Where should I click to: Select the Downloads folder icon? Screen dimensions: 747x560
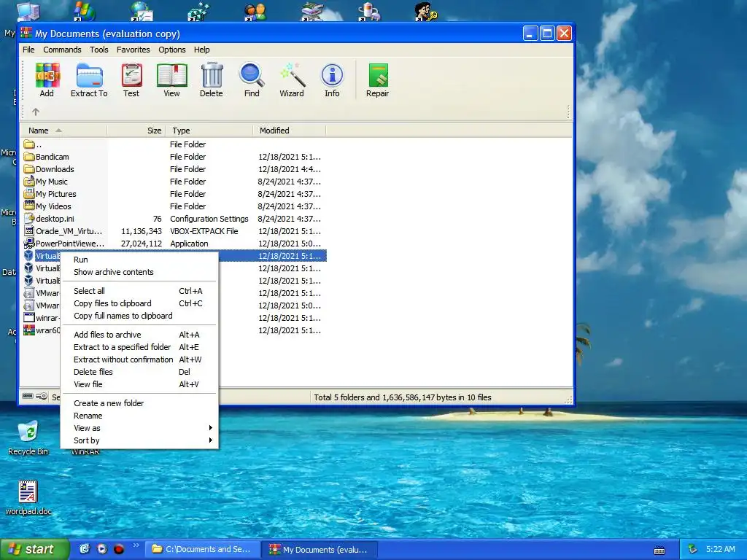pyautogui.click(x=29, y=169)
